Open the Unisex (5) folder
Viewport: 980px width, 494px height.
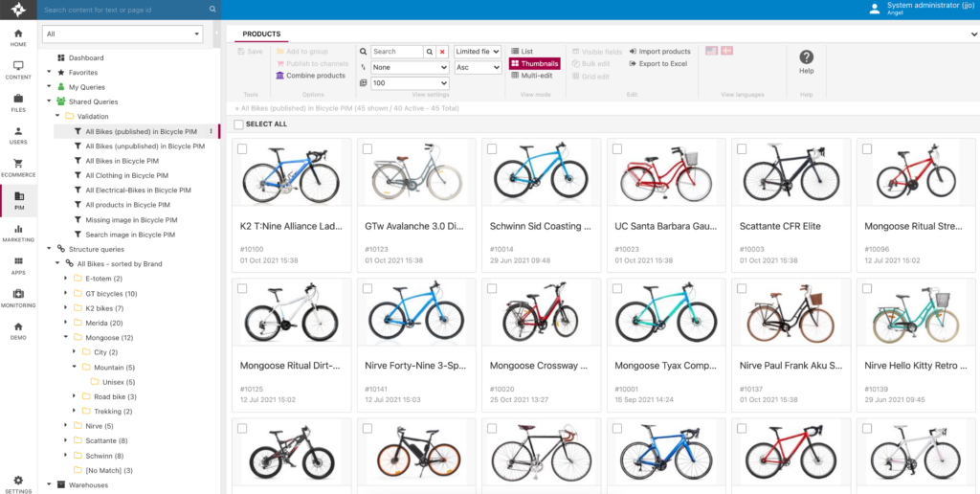click(119, 382)
